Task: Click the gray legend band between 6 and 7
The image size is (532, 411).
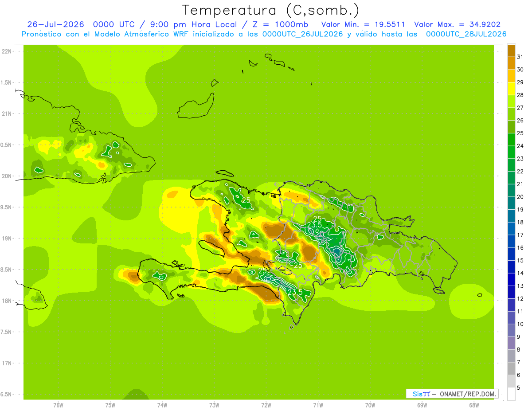Action: point(511,369)
